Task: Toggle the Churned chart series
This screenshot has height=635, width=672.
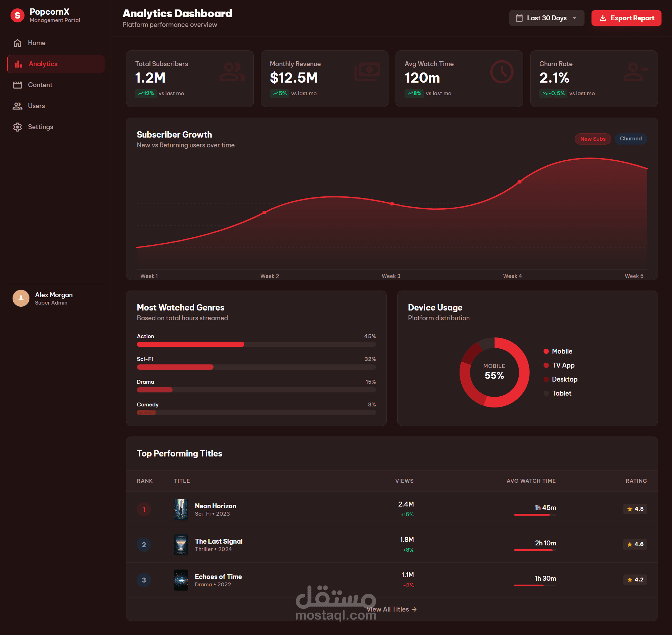Action: tap(631, 139)
